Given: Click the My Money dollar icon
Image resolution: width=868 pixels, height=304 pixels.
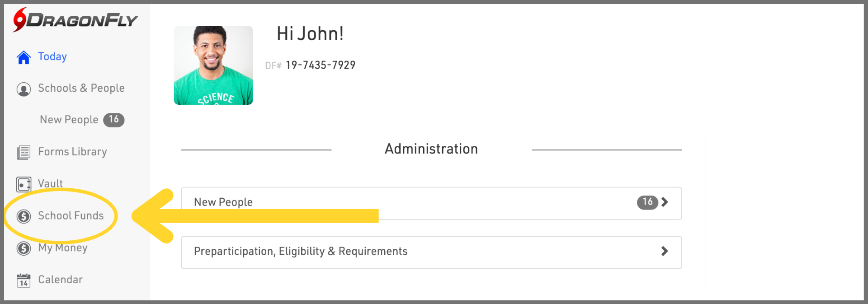Looking at the screenshot, I should [x=24, y=248].
